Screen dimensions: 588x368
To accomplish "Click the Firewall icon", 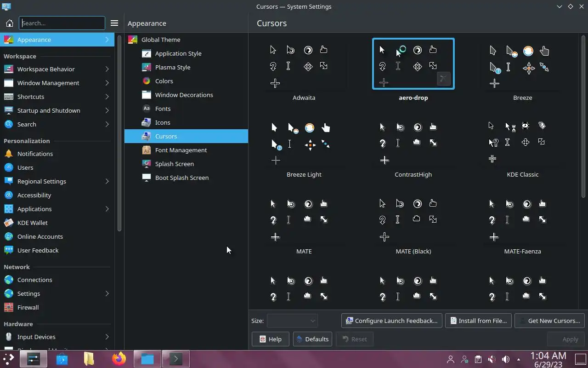I will [9, 307].
